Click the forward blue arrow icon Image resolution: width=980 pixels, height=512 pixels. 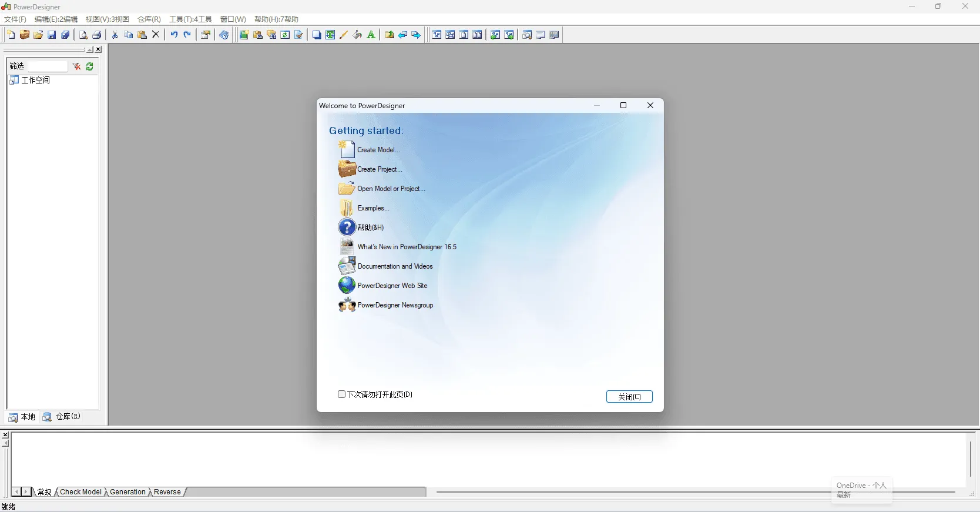coord(416,35)
